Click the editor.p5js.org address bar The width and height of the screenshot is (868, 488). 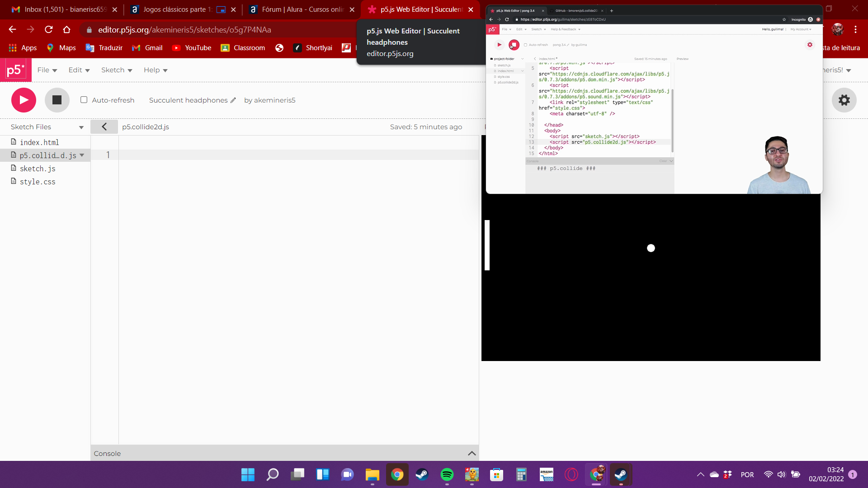pos(184,30)
